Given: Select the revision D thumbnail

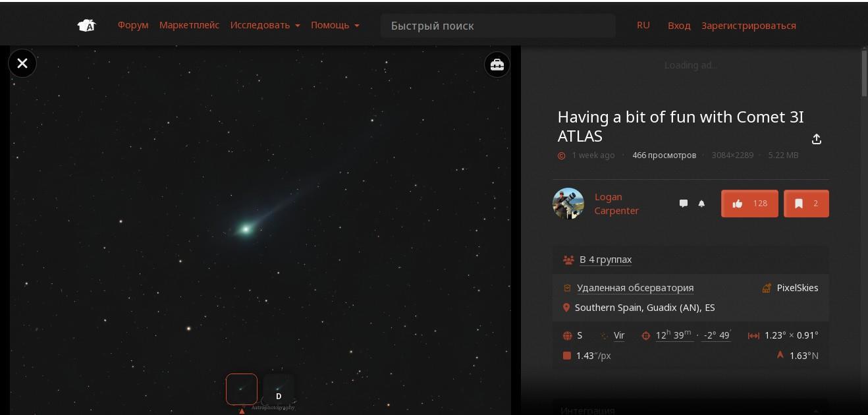Looking at the screenshot, I should pyautogui.click(x=279, y=389).
